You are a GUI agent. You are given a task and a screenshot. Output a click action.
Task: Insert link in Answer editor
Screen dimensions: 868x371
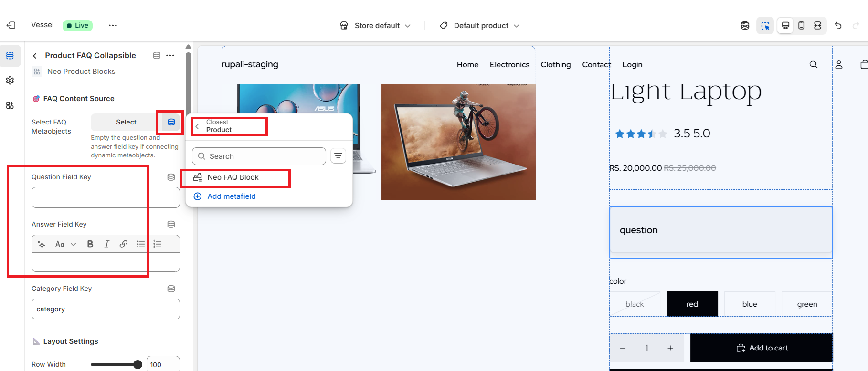coord(123,244)
